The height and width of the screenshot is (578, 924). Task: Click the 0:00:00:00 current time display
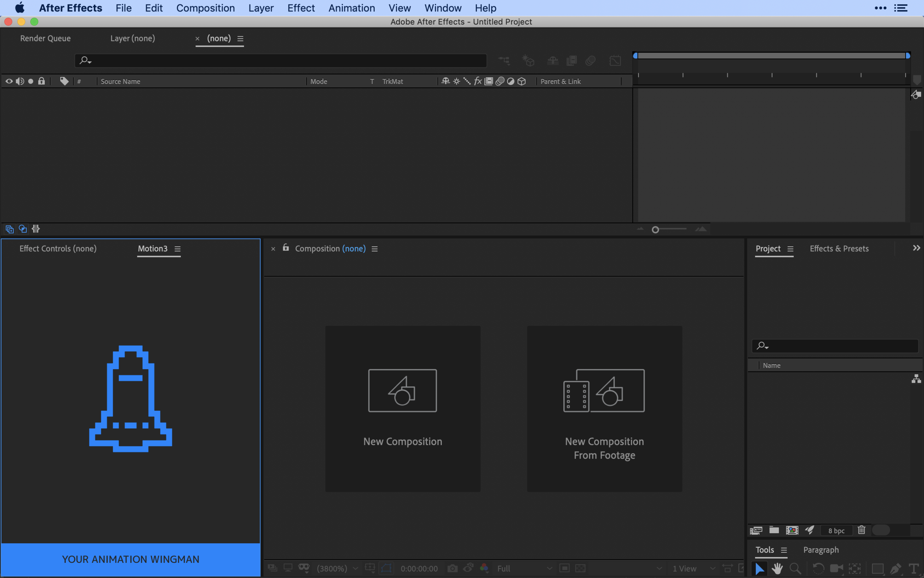pyautogui.click(x=419, y=568)
